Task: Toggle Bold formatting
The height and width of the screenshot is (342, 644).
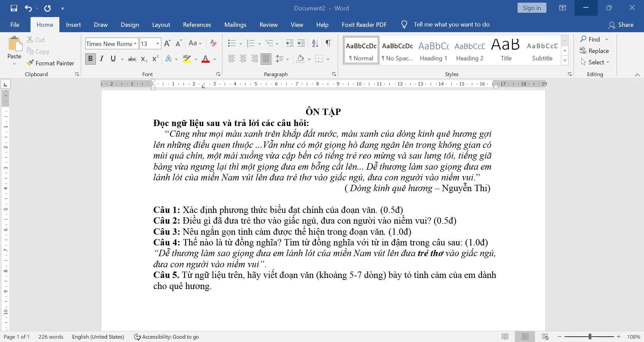Action: point(90,59)
